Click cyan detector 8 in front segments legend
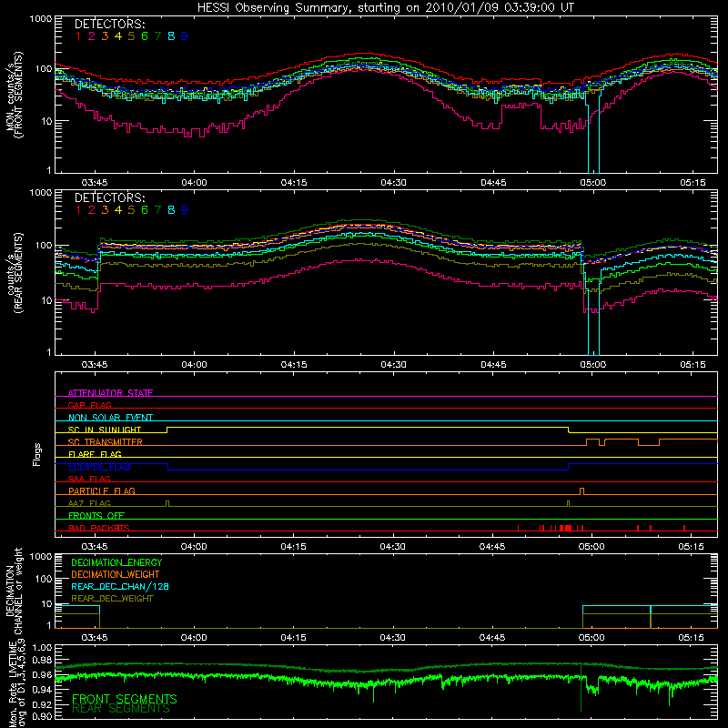 point(171,36)
